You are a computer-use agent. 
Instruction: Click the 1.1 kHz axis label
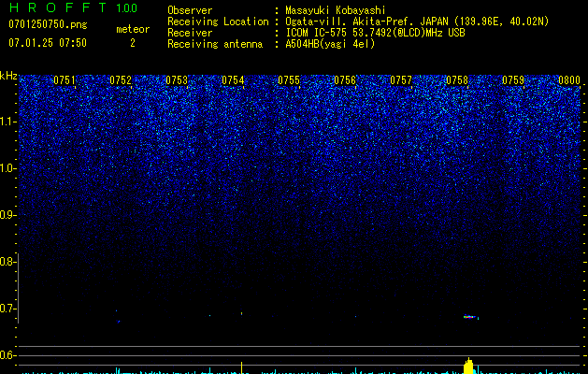coord(7,122)
